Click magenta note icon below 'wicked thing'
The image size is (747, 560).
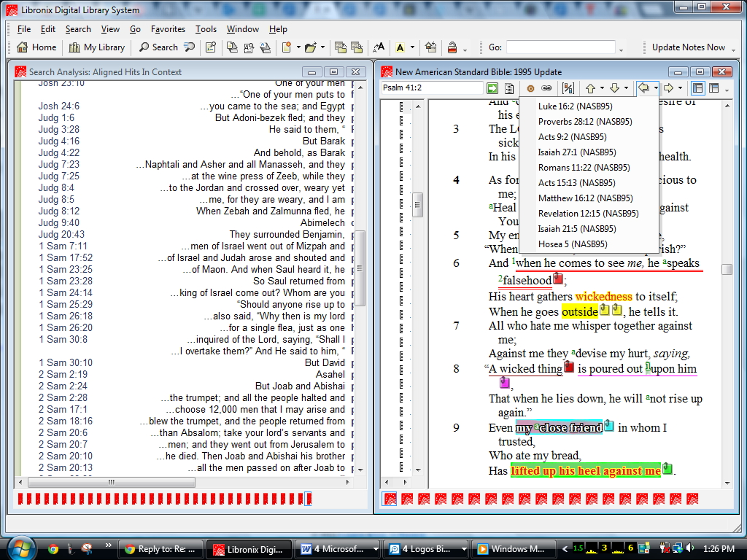[505, 382]
